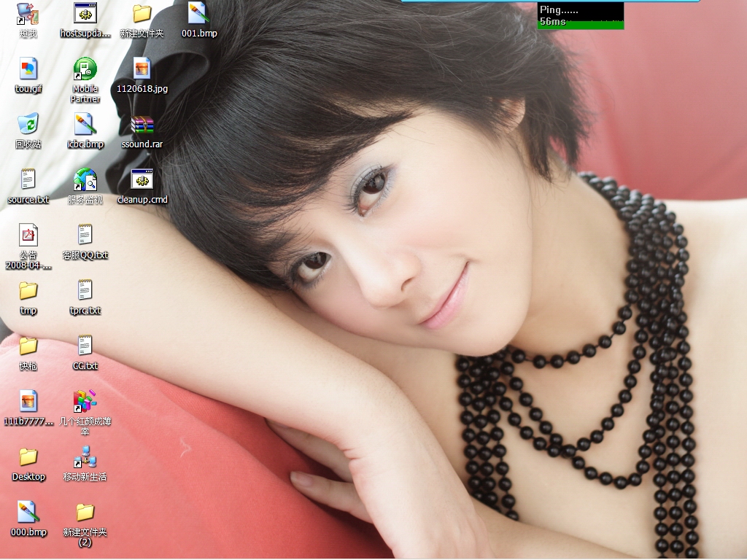Click the tmp folder icon
This screenshot has height=560, width=747.
click(28, 291)
